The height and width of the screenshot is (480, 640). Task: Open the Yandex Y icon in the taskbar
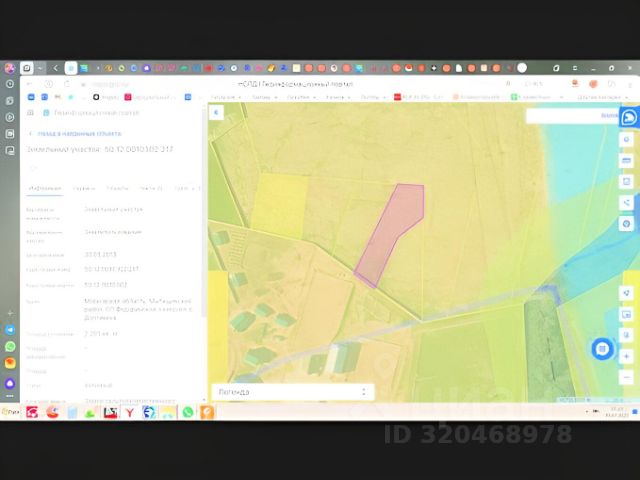[130, 412]
